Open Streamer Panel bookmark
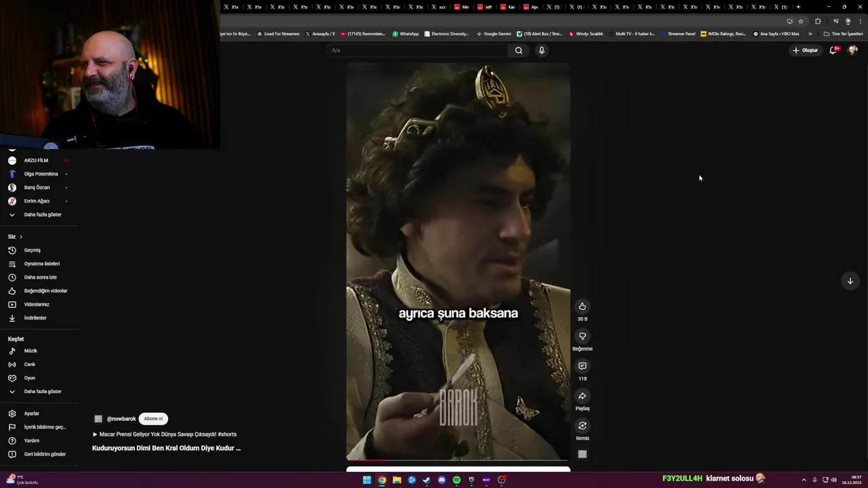The height and width of the screenshot is (488, 868). pyautogui.click(x=678, y=34)
